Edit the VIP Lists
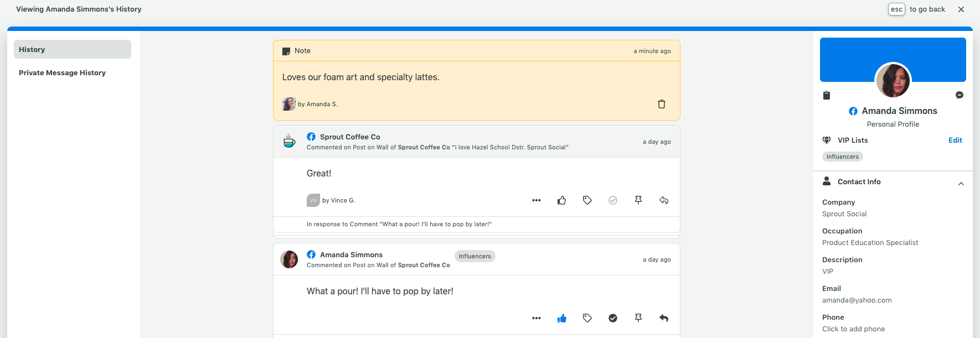Image resolution: width=980 pixels, height=338 pixels. 955,140
